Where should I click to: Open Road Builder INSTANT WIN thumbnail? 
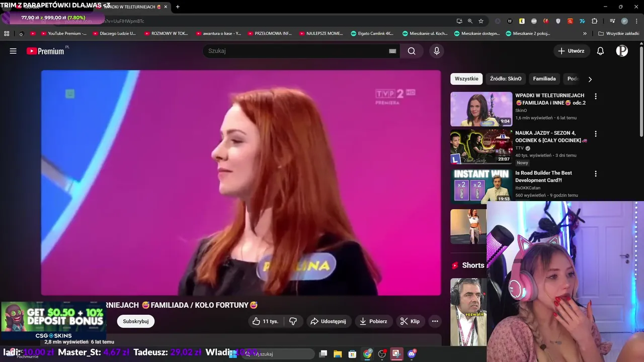pos(481,186)
